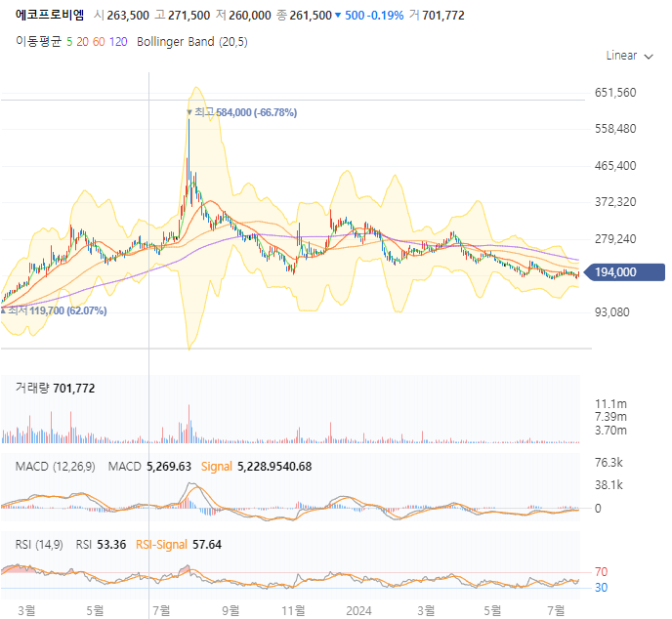672x619 pixels.
Task: Click the 최고 584,000 high marker
Action: tap(242, 112)
